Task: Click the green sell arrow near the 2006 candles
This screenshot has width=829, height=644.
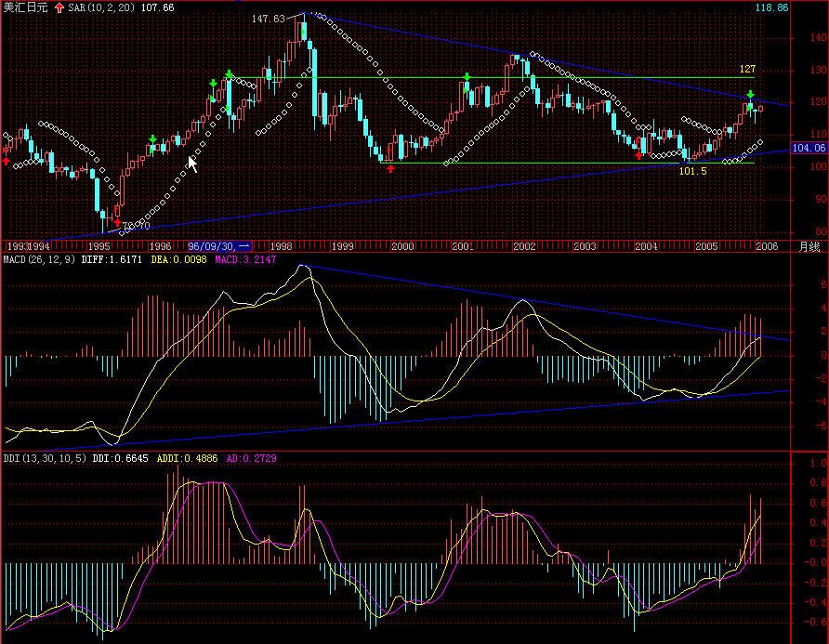Action: click(750, 95)
